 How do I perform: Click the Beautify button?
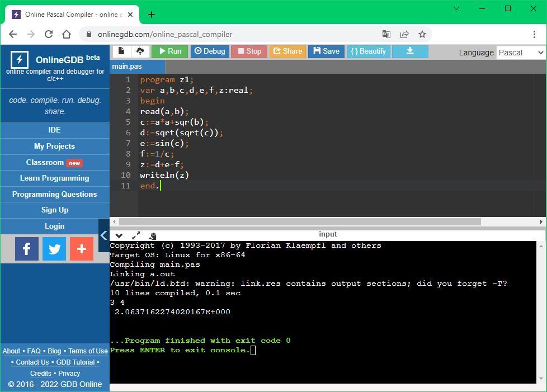click(368, 51)
